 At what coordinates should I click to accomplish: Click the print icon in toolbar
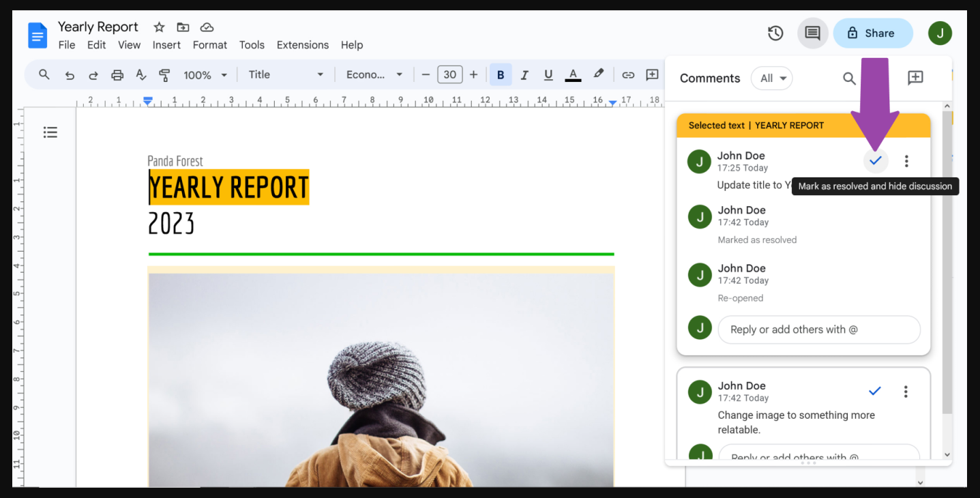(117, 75)
